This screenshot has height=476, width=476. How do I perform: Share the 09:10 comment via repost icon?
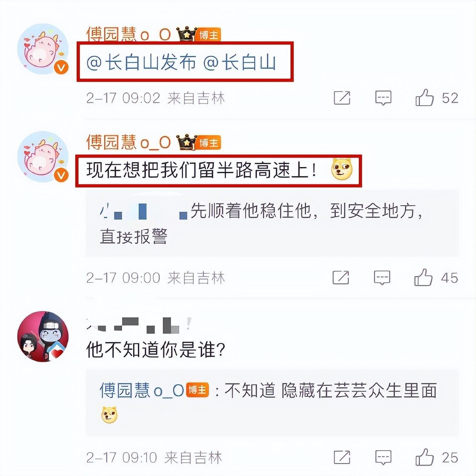(x=342, y=457)
